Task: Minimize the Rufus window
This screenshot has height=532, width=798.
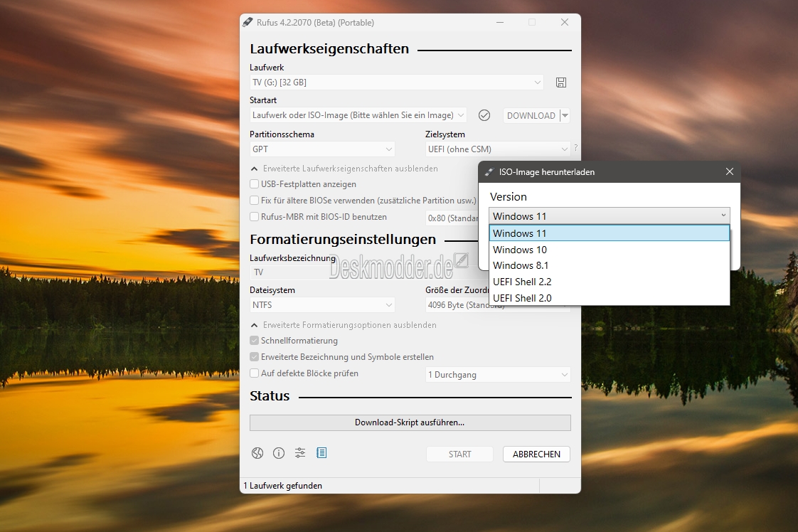Action: click(x=500, y=22)
